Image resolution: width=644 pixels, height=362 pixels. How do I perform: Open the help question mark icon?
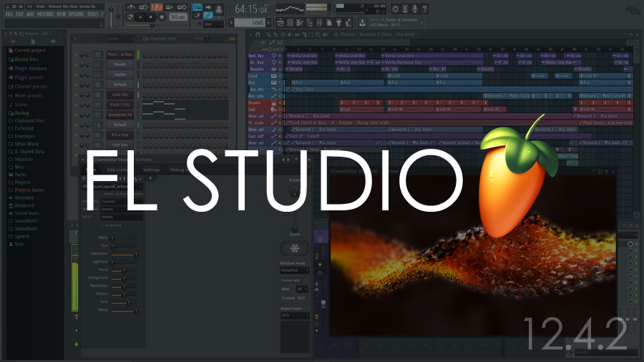[424, 9]
